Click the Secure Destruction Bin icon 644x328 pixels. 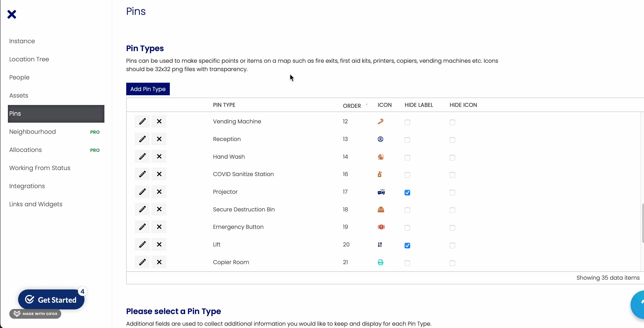(381, 210)
